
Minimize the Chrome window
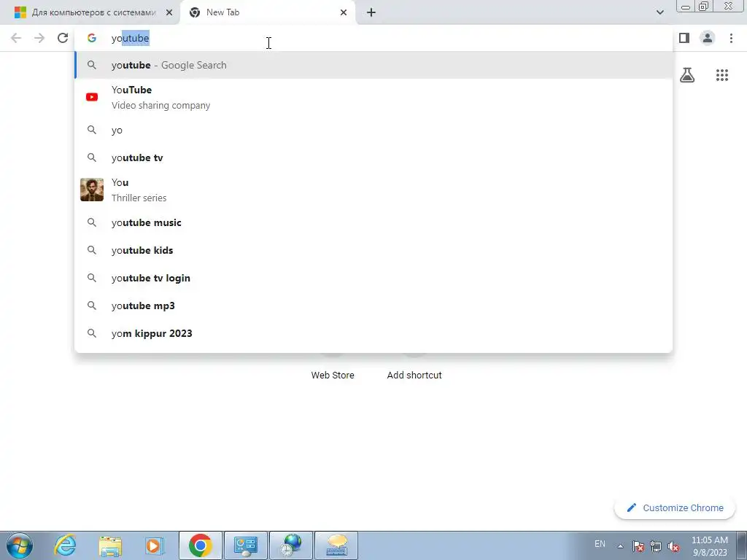[686, 6]
